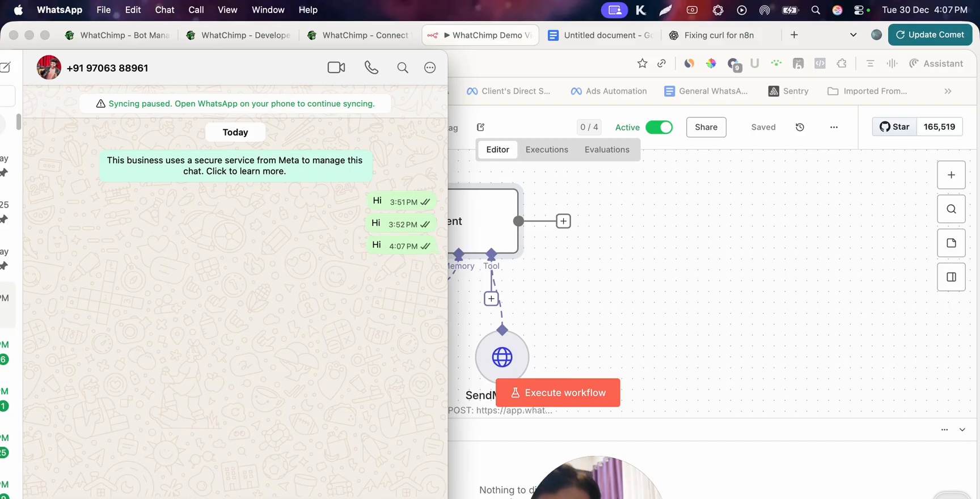
Task: Bookmark the page with the star icon
Action: point(642,64)
